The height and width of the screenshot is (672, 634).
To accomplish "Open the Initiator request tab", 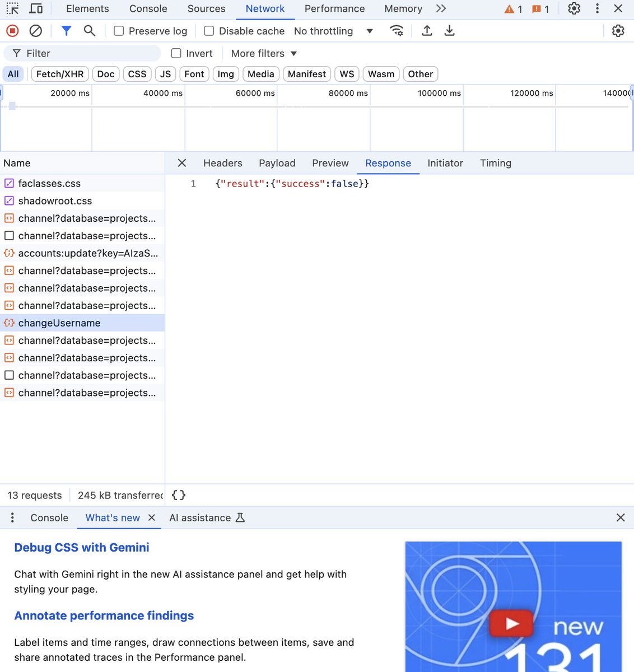I will click(445, 163).
